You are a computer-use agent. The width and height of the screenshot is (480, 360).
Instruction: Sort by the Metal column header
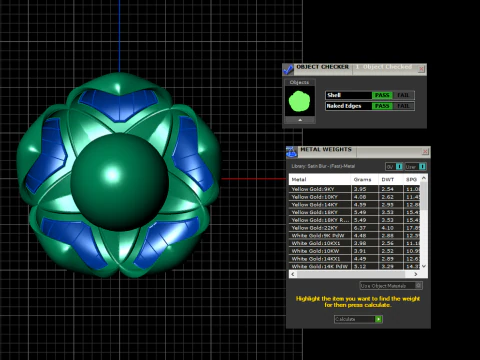click(320, 179)
